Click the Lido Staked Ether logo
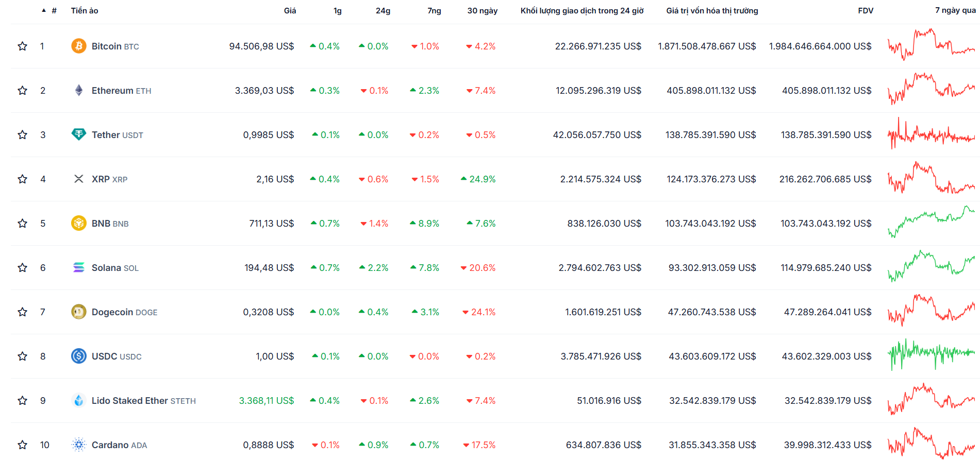 tap(79, 401)
